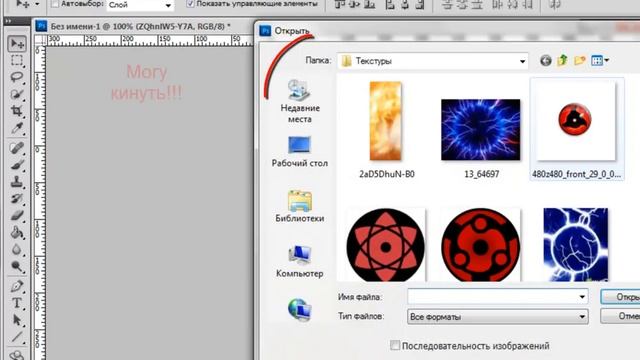Open Рабочий стол in the places bar
Image resolution: width=640 pixels, height=360 pixels.
[x=300, y=151]
